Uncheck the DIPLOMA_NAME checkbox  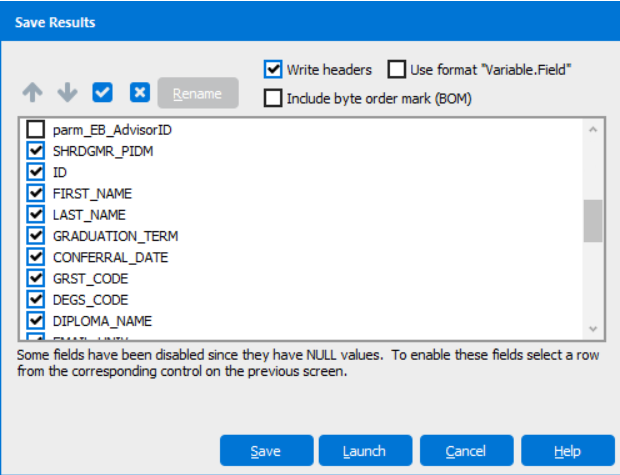[36, 321]
